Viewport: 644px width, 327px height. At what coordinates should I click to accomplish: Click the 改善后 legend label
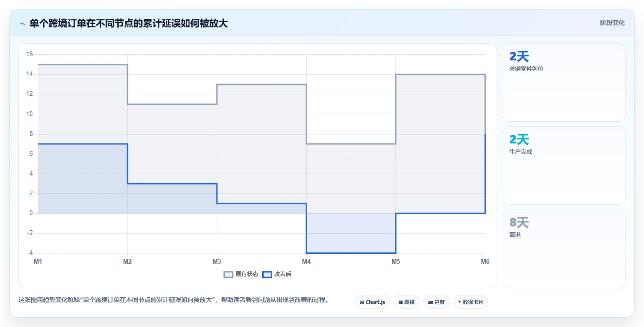click(283, 274)
